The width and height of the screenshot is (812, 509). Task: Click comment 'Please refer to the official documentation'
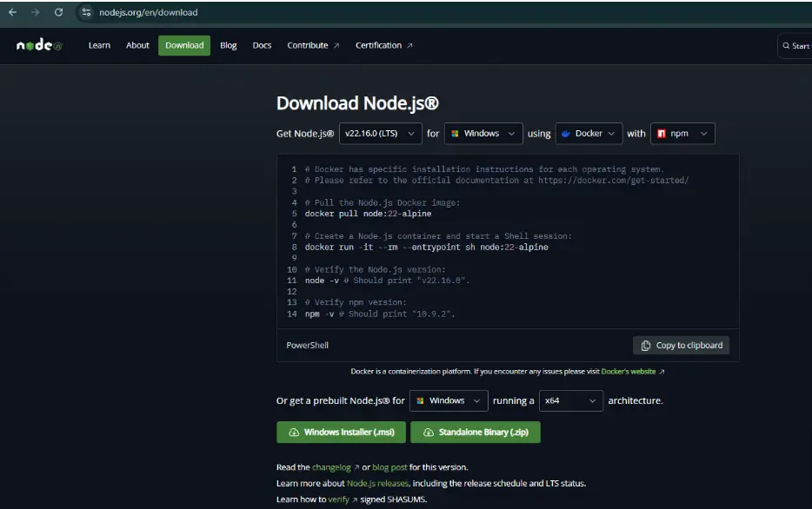click(496, 181)
